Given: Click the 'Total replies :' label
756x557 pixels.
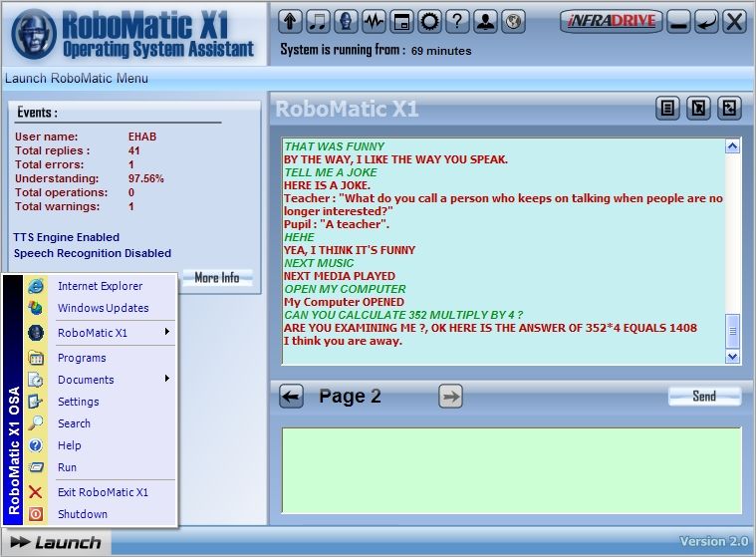Looking at the screenshot, I should click(x=52, y=150).
